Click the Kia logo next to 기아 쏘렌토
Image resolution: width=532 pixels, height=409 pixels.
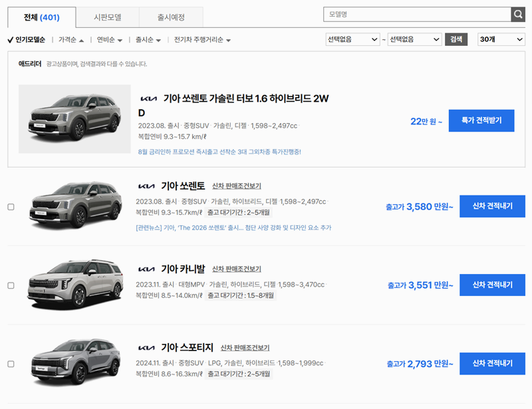[146, 186]
